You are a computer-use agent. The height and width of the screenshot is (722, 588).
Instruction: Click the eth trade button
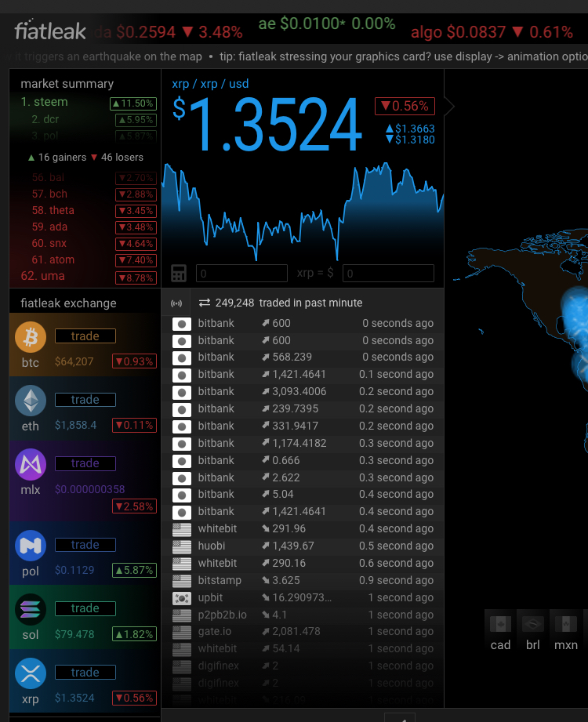coord(85,400)
